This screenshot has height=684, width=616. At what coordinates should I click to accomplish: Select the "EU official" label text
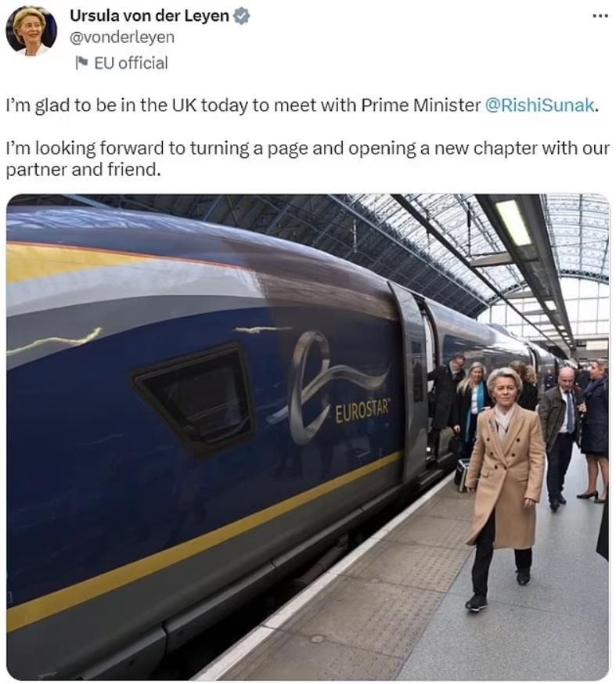tap(131, 63)
